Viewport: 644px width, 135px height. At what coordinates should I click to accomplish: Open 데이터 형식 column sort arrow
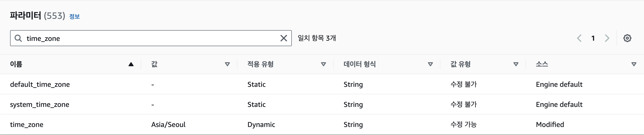click(430, 64)
